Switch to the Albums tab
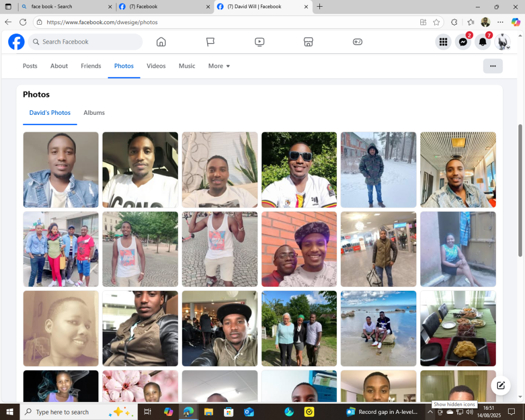The height and width of the screenshot is (420, 525). [94, 113]
